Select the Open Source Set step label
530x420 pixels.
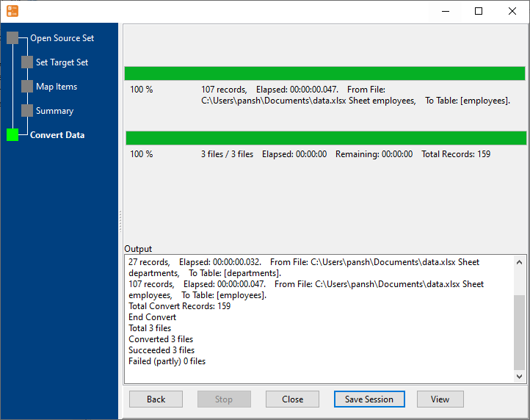[x=62, y=38]
